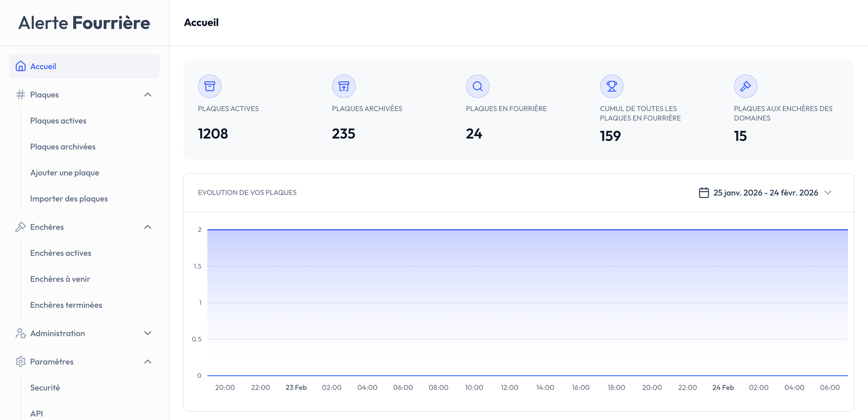The height and width of the screenshot is (420, 868).
Task: Click the Plaques Archivées upload-box icon
Action: click(343, 86)
